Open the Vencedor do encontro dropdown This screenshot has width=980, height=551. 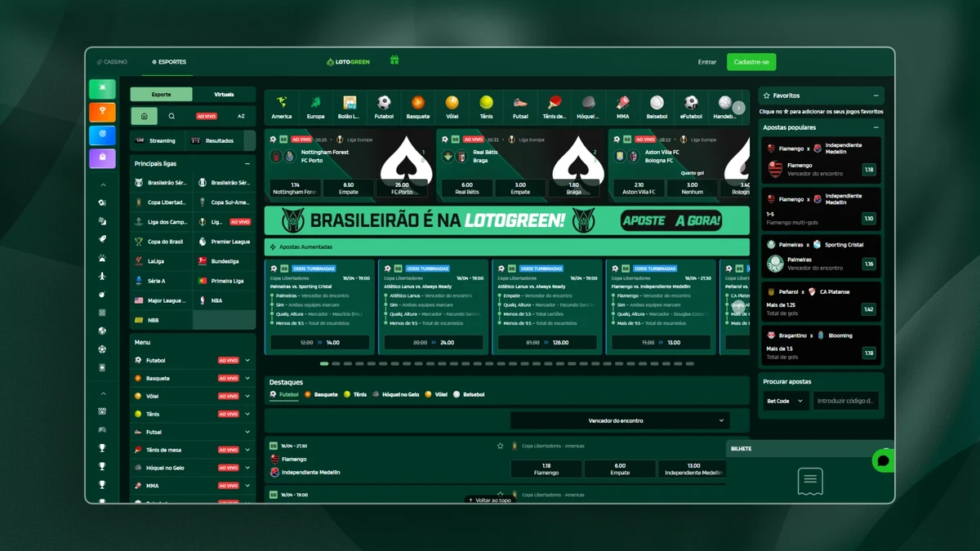pyautogui.click(x=620, y=420)
